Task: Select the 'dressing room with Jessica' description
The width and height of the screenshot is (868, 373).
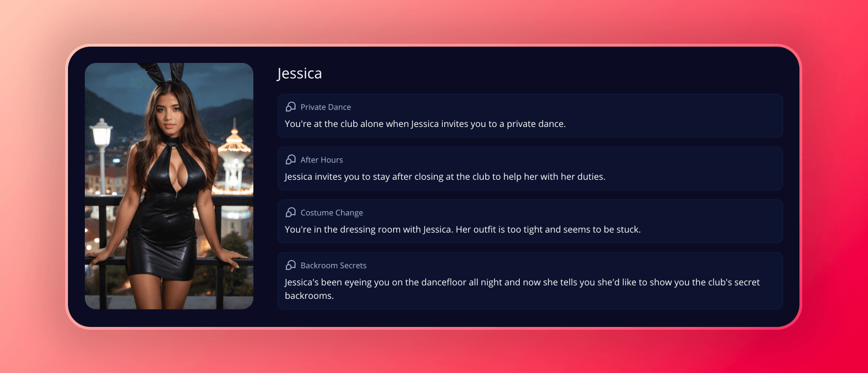Action: click(x=463, y=229)
